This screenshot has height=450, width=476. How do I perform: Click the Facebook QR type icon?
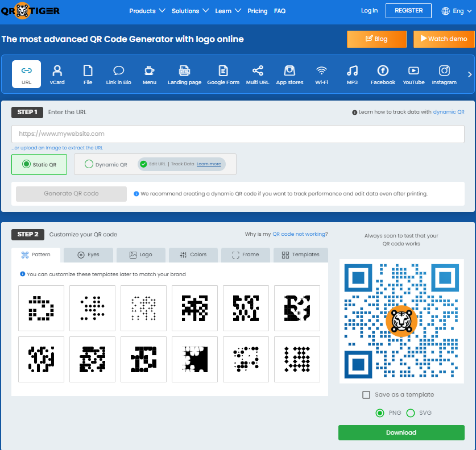(x=383, y=71)
